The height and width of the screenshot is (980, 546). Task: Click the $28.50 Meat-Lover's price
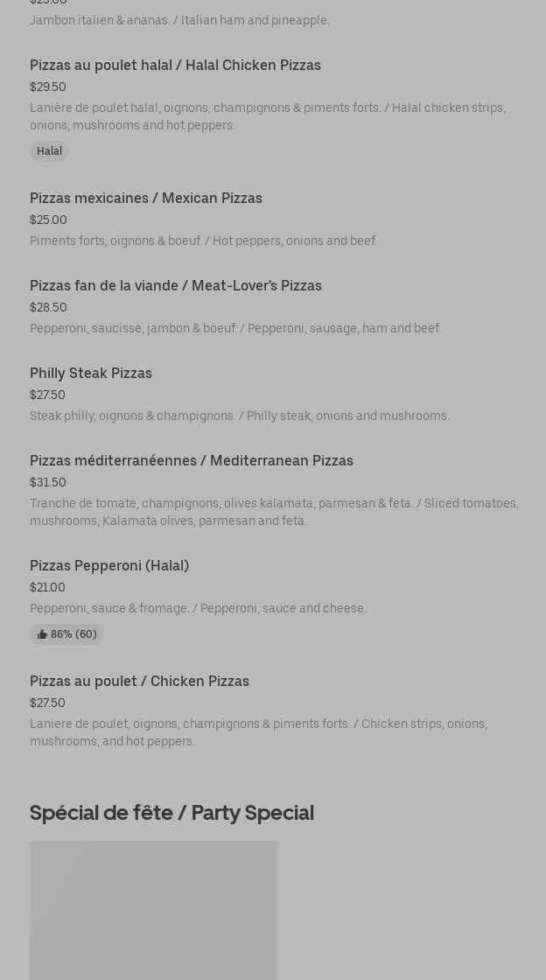pos(48,308)
